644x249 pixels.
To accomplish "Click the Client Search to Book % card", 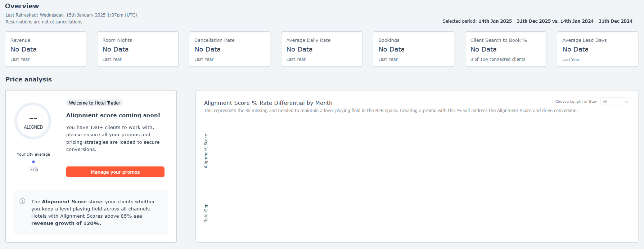I will click(x=505, y=49).
